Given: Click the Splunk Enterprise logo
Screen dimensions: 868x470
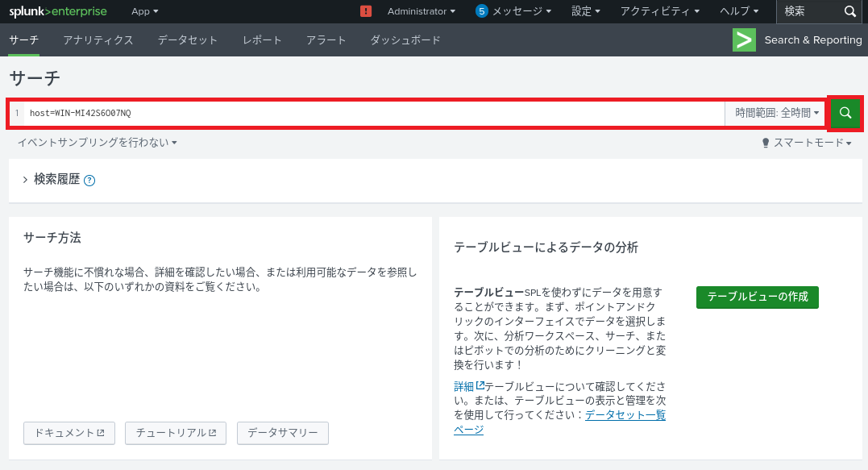Looking at the screenshot, I should (58, 11).
